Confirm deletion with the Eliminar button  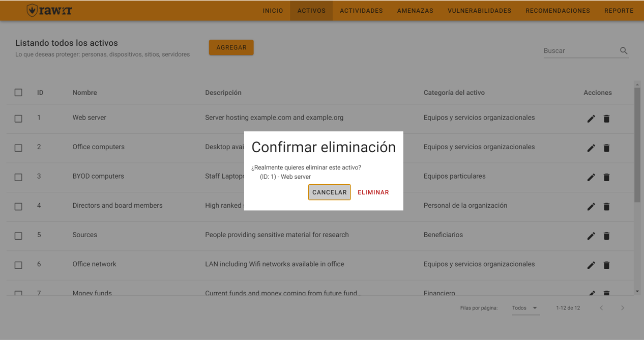373,192
